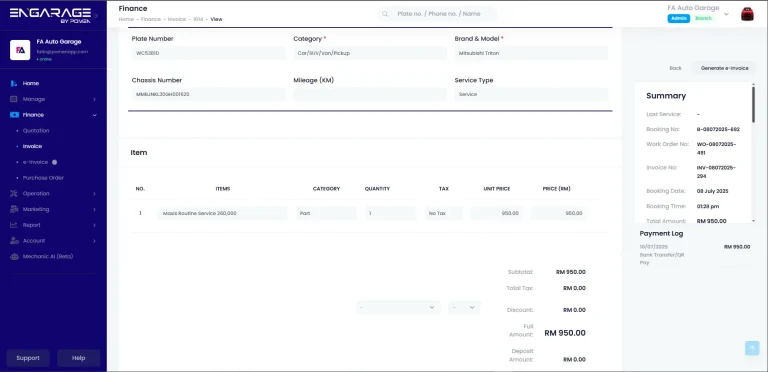This screenshot has width=768, height=372.
Task: Click the Branch badge
Action: (703, 18)
